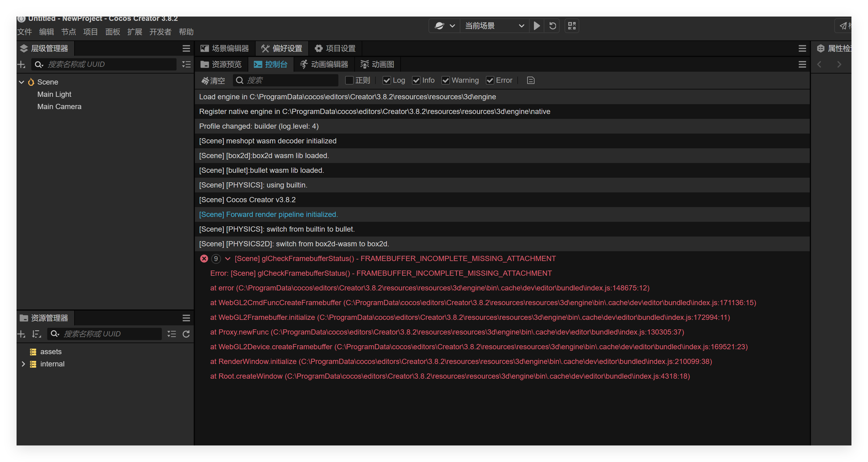Enable the 正则 regex checkbox
This screenshot has height=462, width=868.
click(x=349, y=80)
